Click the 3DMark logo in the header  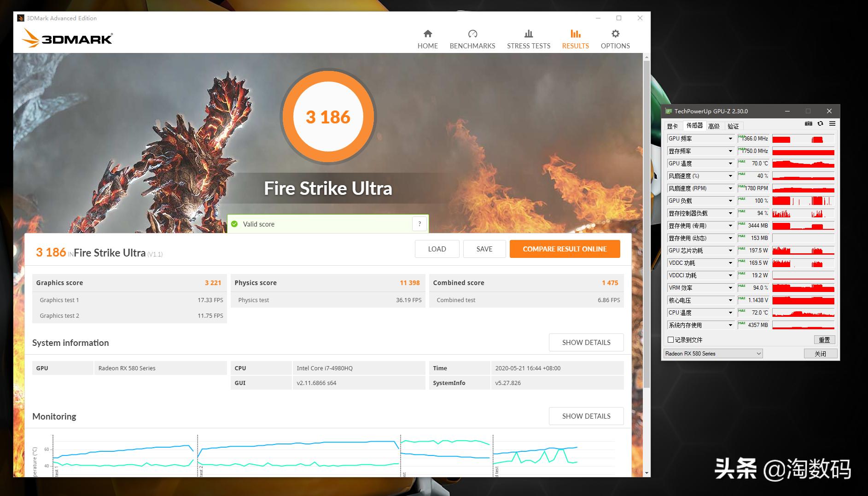67,38
